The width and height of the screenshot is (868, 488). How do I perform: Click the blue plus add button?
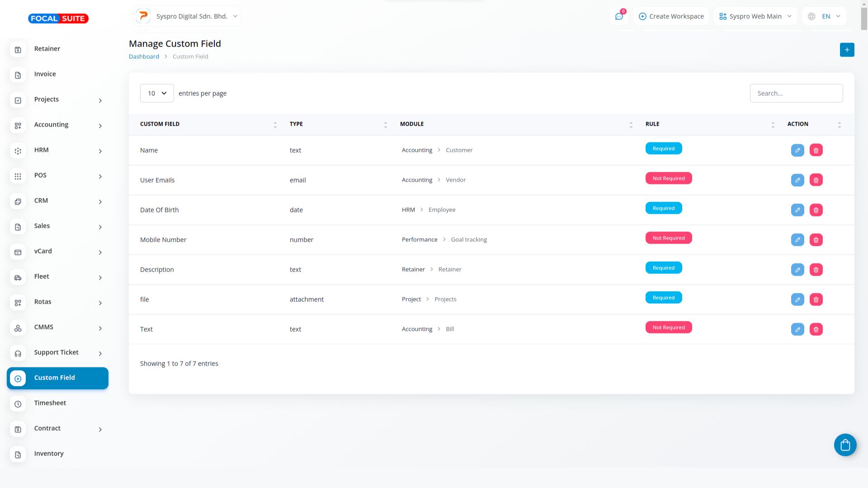tap(847, 50)
